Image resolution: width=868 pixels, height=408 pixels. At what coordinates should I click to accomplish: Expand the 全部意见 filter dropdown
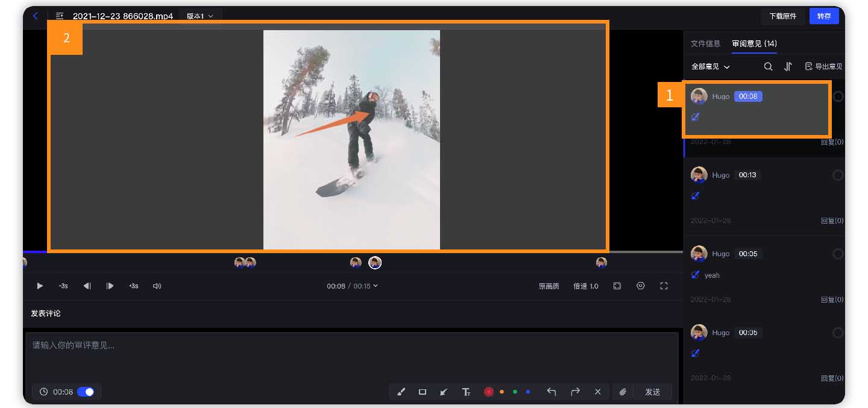click(711, 67)
